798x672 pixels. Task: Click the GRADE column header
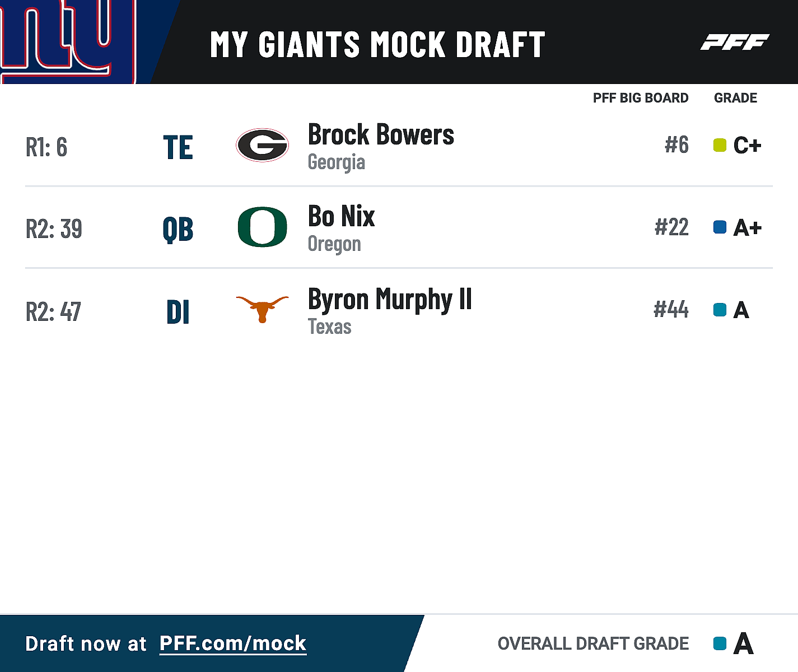tap(735, 98)
